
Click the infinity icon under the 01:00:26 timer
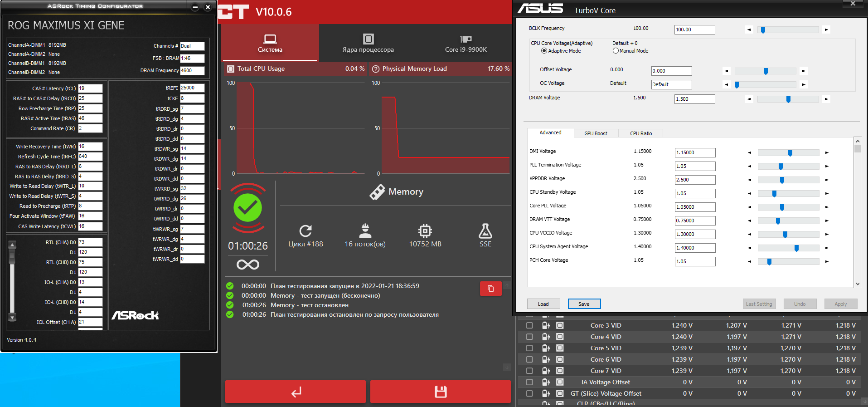(248, 265)
